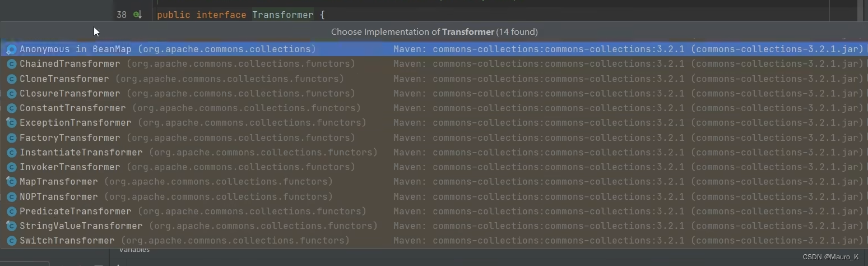Click the Variables panel label
The image size is (868, 266).
pyautogui.click(x=134, y=250)
